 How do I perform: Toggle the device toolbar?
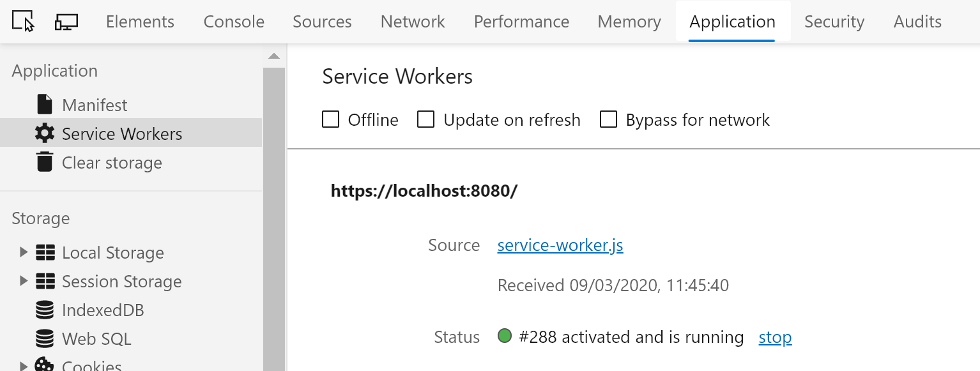[66, 21]
